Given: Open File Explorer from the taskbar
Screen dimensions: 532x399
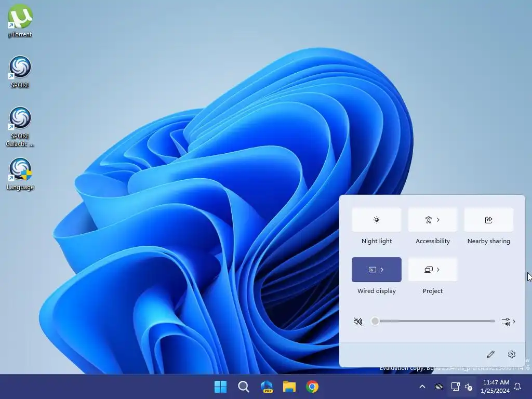Looking at the screenshot, I should [289, 387].
